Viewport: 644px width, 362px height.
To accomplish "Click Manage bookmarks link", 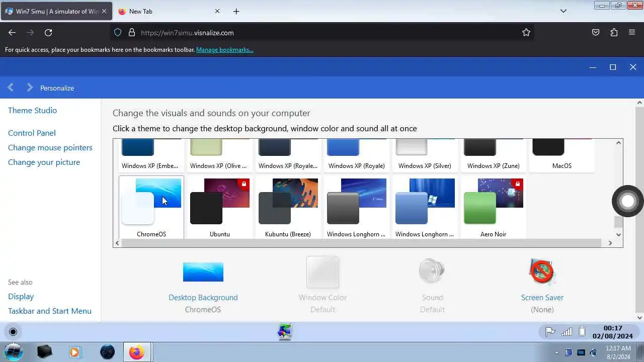I will click(x=225, y=50).
